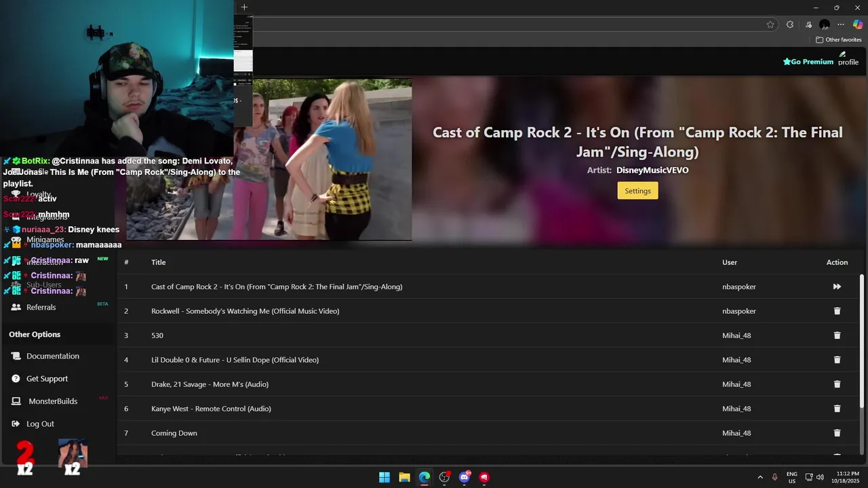Delete the Coming Down song row
Screen dimensions: 868x488
click(x=837, y=433)
